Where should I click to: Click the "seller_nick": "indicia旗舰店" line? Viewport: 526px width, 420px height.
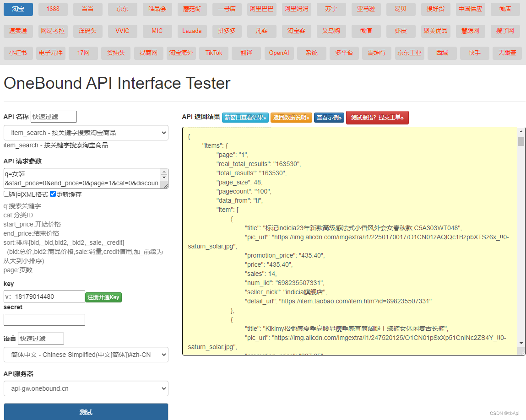[286, 292]
